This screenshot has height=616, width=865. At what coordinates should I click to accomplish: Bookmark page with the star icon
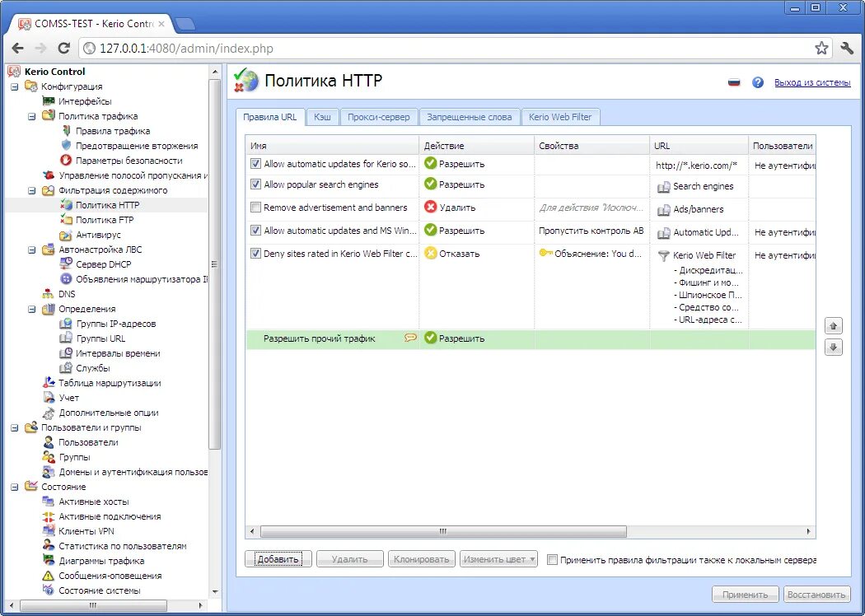coord(822,48)
